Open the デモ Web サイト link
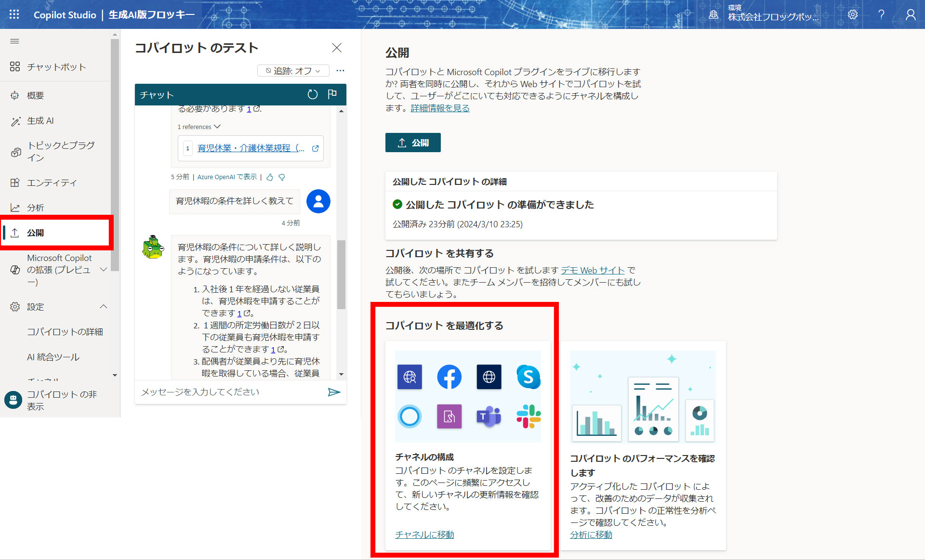 click(x=593, y=270)
